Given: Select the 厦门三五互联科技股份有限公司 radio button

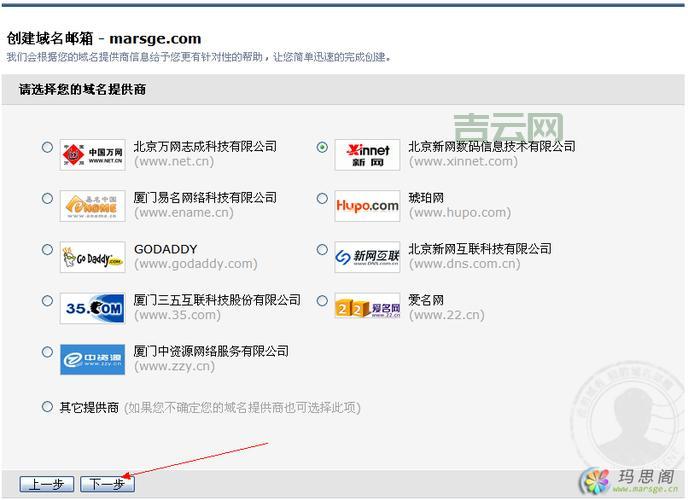Looking at the screenshot, I should point(47,301).
